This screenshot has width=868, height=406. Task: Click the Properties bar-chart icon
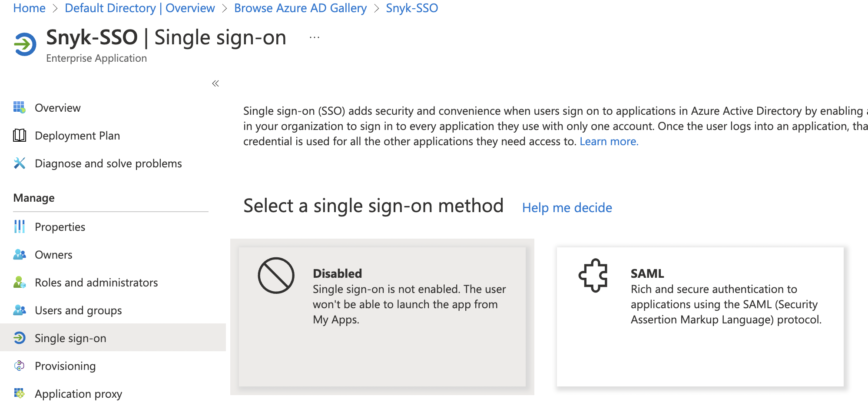point(19,226)
